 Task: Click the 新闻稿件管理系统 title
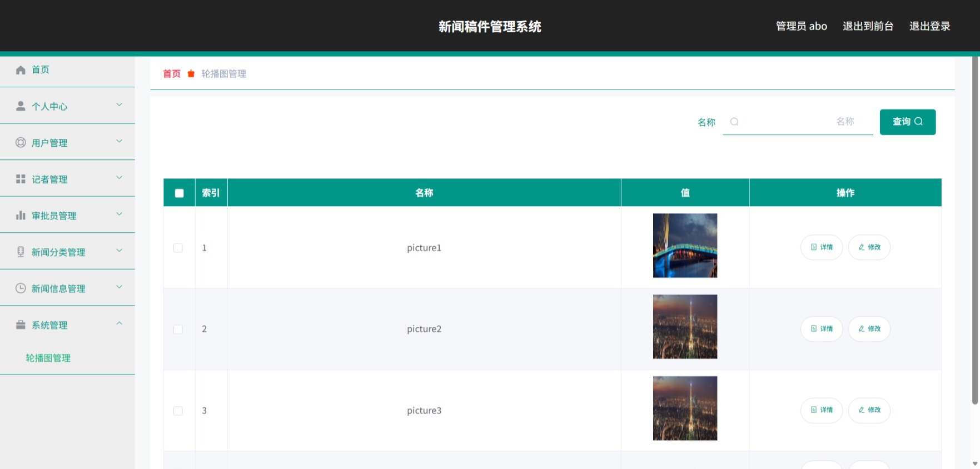[x=490, y=27]
